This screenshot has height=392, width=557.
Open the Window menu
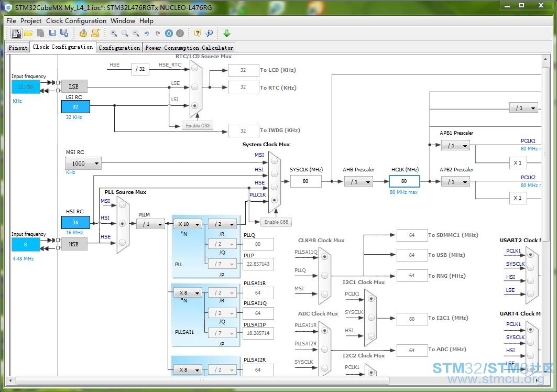(x=123, y=20)
